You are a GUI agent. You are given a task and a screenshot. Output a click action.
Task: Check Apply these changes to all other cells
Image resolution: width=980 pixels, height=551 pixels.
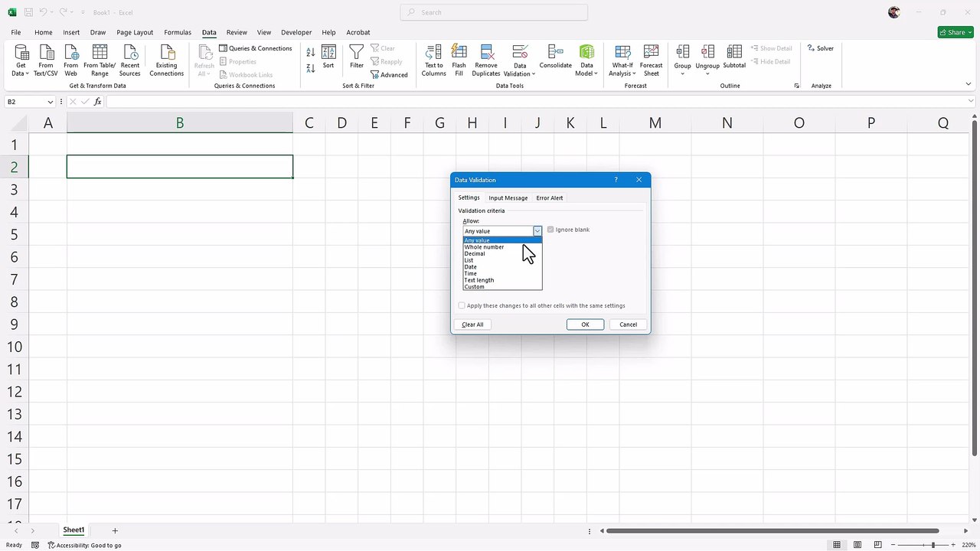(462, 305)
